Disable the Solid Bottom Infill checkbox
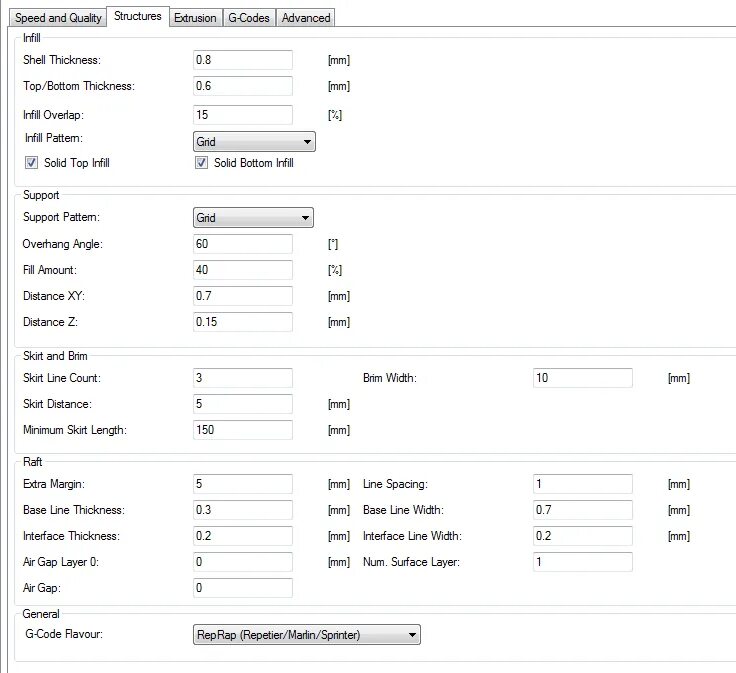The image size is (736, 673). tap(202, 163)
